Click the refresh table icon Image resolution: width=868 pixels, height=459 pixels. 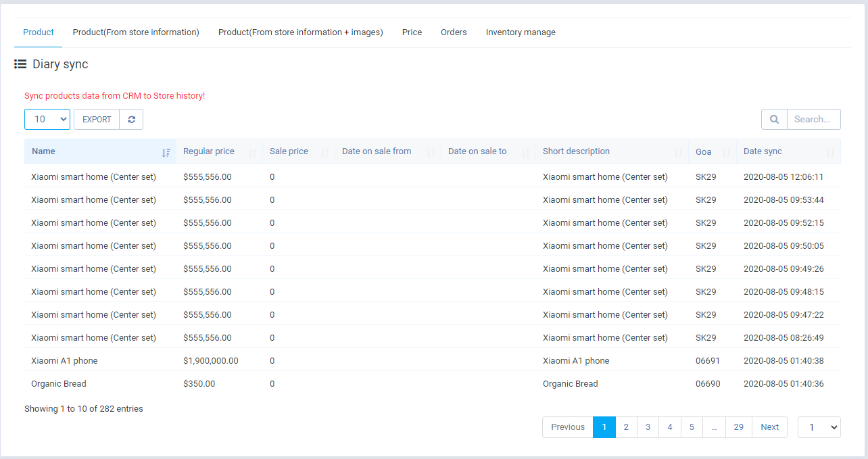131,120
